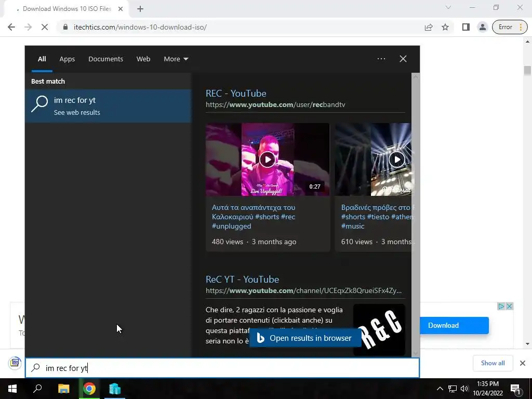Image resolution: width=532 pixels, height=399 pixels.
Task: Open the #tiesto #music video title
Action: coord(377,217)
